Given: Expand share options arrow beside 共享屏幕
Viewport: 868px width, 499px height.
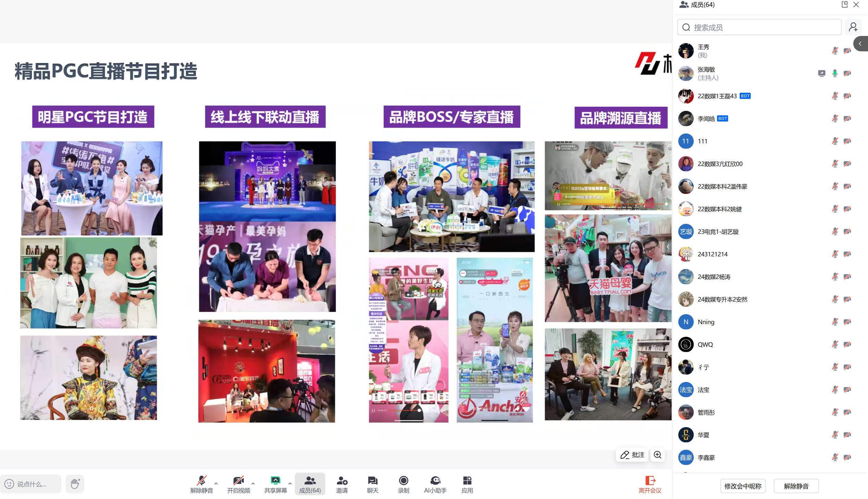Looking at the screenshot, I should (290, 483).
